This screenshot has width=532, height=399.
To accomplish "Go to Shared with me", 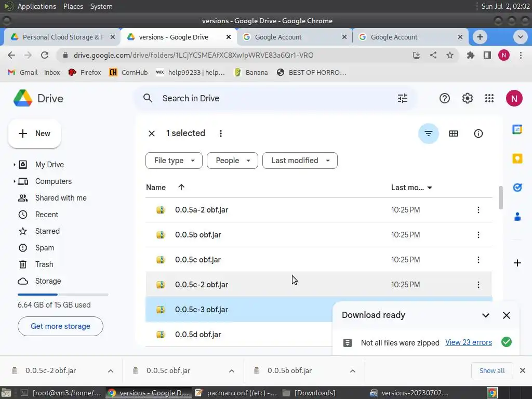I will (61, 198).
